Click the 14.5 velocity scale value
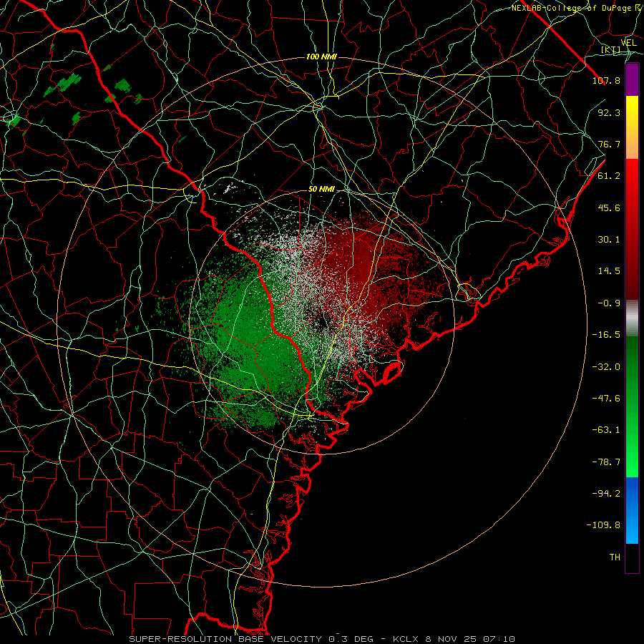 [609, 271]
